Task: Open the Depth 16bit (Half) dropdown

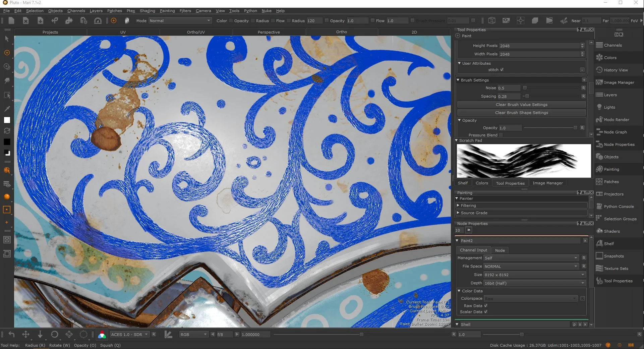Action: click(534, 283)
